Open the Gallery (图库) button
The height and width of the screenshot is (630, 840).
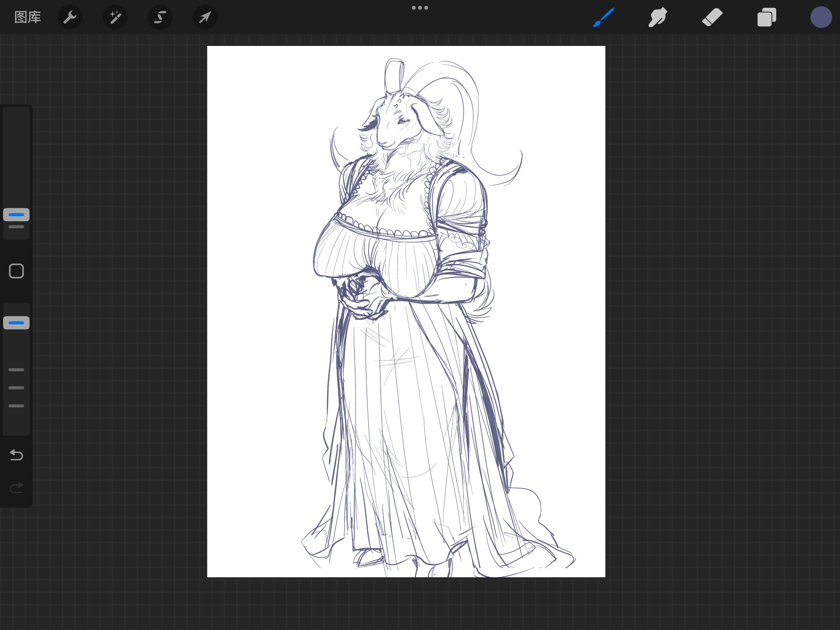click(x=28, y=17)
